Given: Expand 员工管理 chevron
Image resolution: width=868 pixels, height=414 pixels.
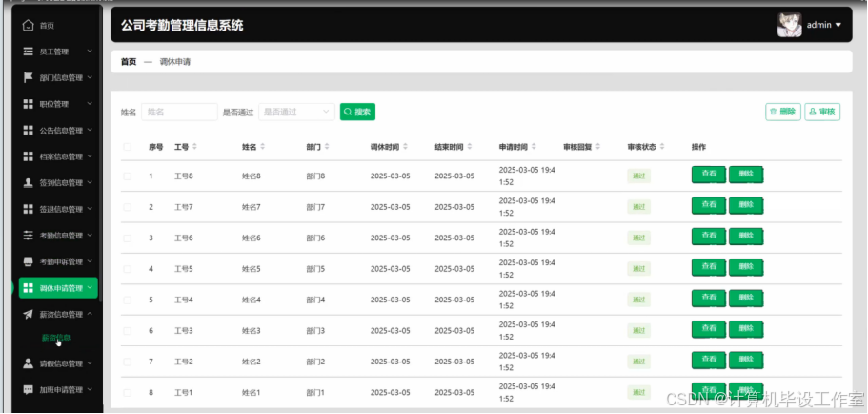Looking at the screenshot, I should tap(90, 52).
